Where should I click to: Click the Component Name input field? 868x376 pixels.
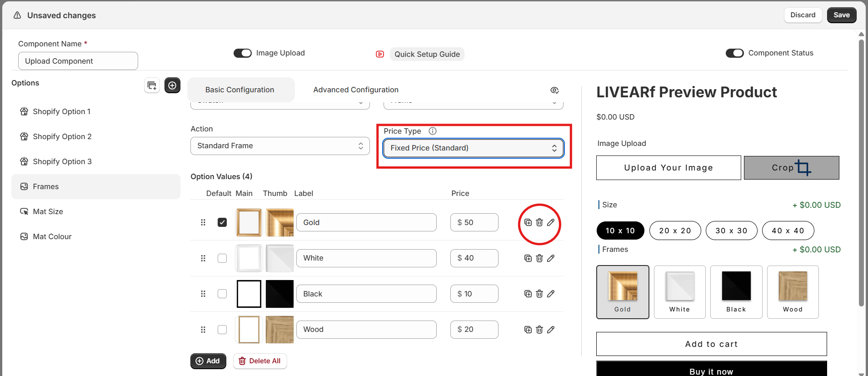tap(78, 61)
